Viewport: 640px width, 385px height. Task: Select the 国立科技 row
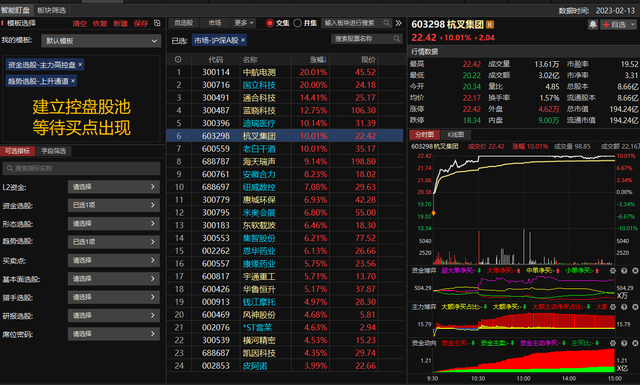pyautogui.click(x=285, y=85)
